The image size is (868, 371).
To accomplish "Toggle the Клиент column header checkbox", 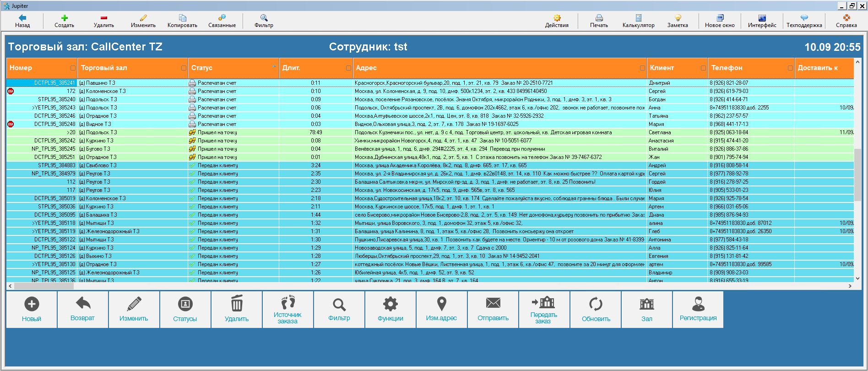I will click(x=703, y=68).
